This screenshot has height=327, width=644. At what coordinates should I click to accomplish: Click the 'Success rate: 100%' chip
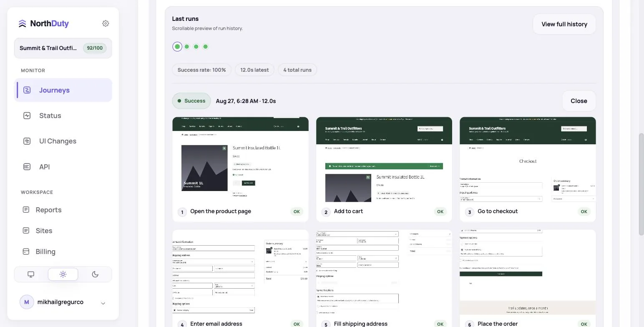201,70
